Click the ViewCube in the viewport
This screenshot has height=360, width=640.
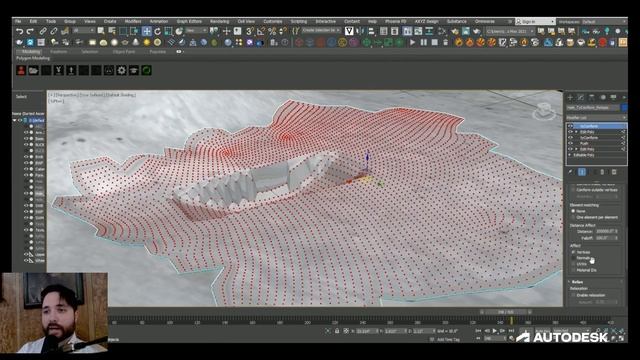point(544,111)
